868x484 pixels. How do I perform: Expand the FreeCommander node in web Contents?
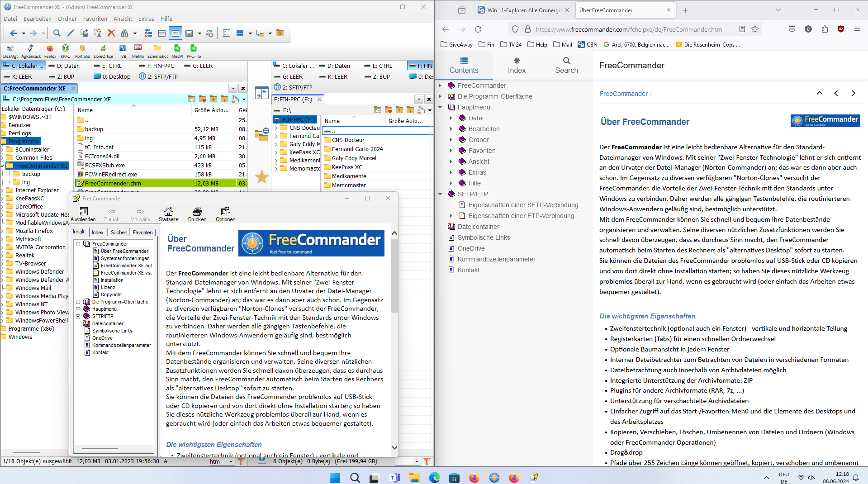440,85
